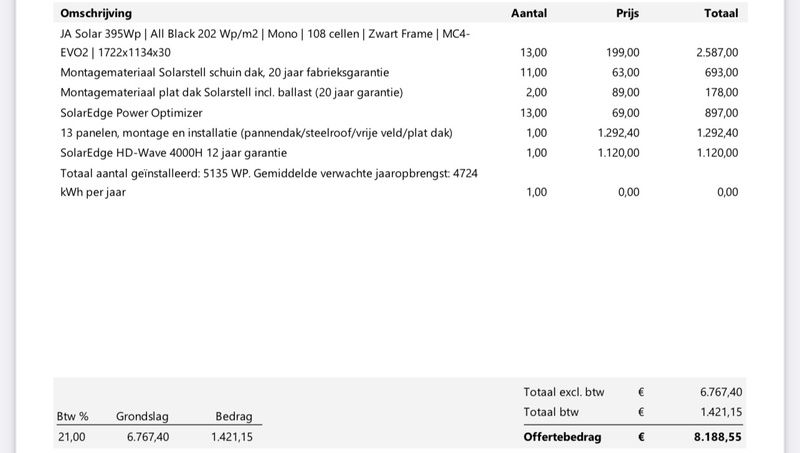Click the 1.292,40 price for installation
Viewport: 800px width, 453px height.
click(619, 133)
